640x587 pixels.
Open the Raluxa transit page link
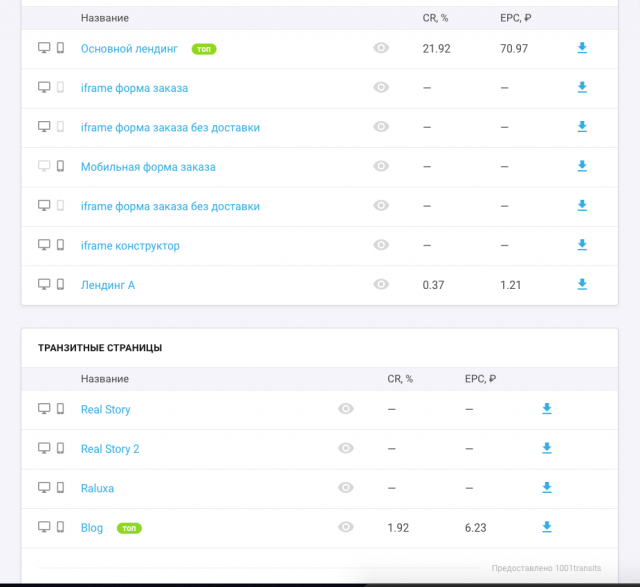pos(97,488)
